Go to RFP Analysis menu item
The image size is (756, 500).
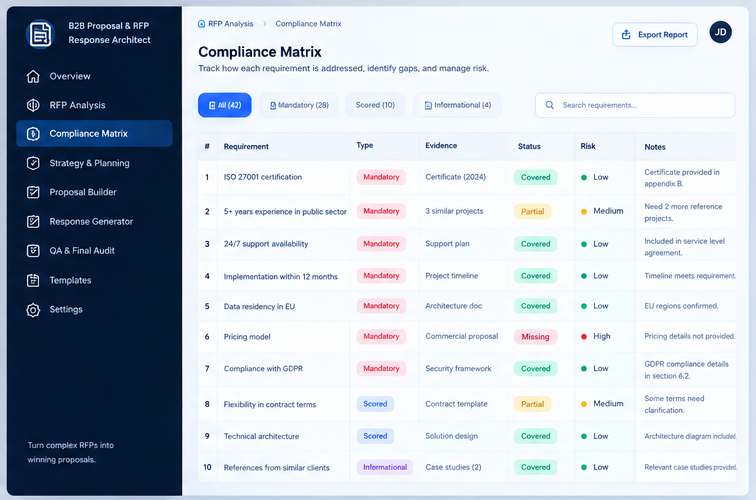[94, 105]
